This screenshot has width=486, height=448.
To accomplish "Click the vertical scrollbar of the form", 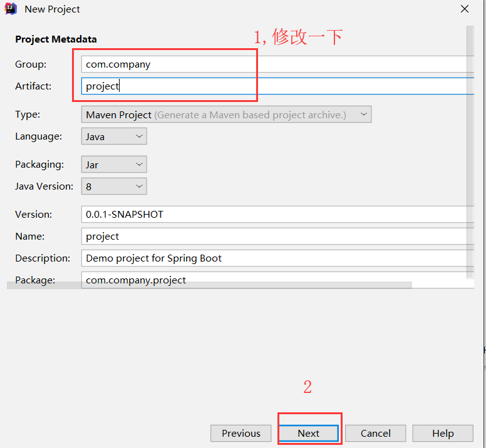I will 470,151.
